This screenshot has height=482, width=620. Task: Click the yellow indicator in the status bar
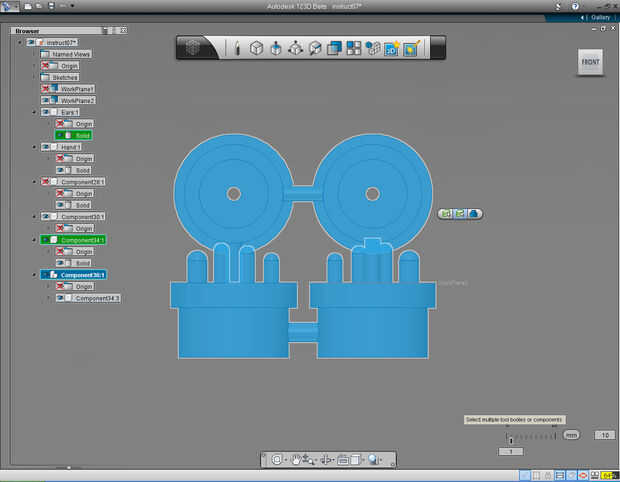(x=608, y=475)
